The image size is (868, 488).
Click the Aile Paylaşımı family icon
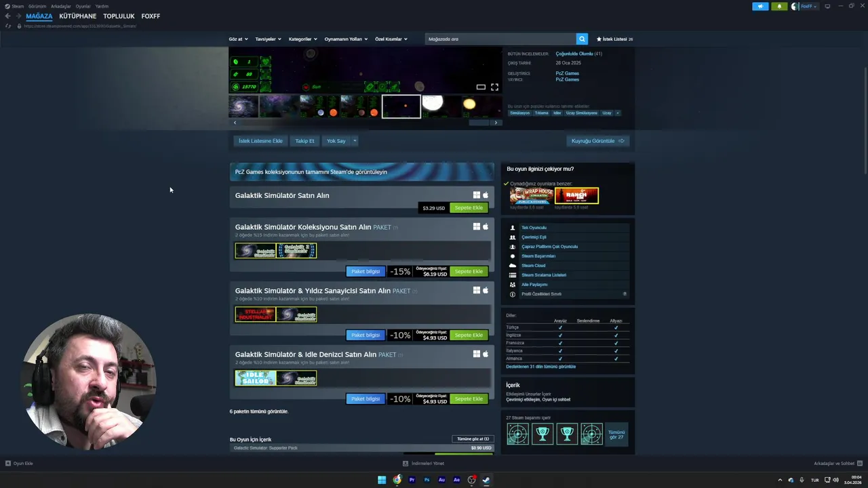click(513, 285)
